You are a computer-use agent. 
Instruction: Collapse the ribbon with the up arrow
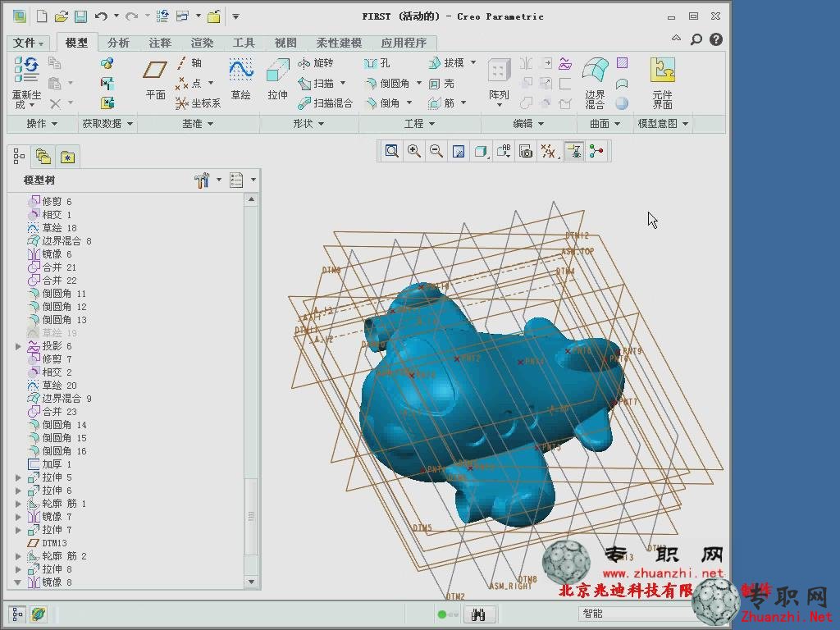(676, 39)
